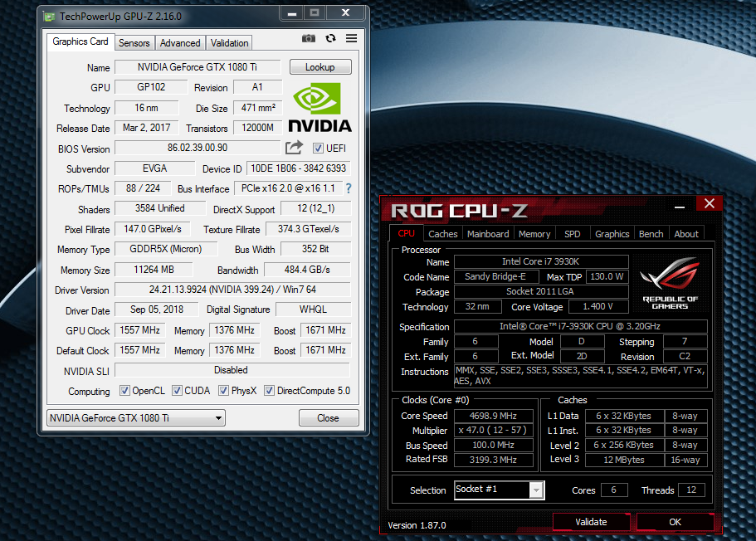Click the Core Voltage value 1.400 V
756x541 pixels.
[x=597, y=306]
